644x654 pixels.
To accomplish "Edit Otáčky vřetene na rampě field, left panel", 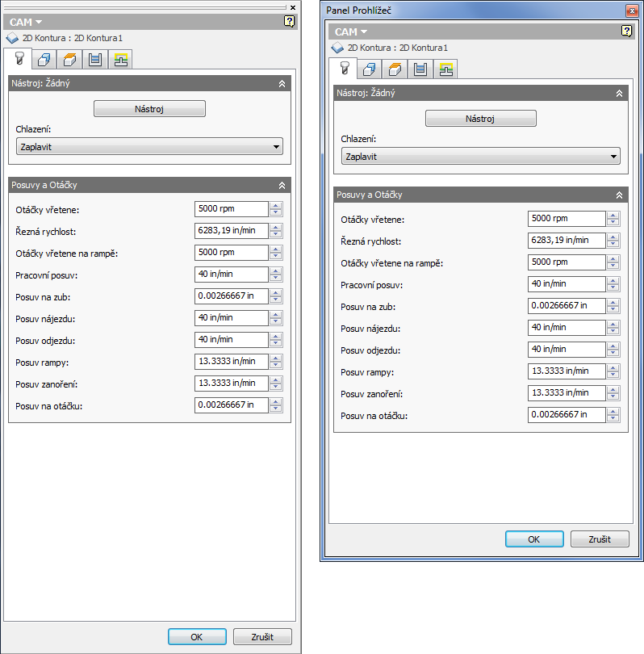I will tap(232, 253).
